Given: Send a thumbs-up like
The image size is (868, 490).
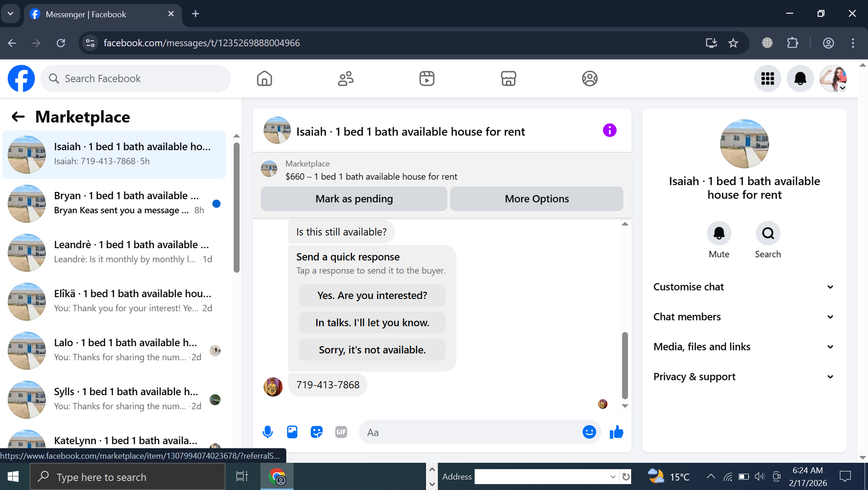Looking at the screenshot, I should [616, 432].
